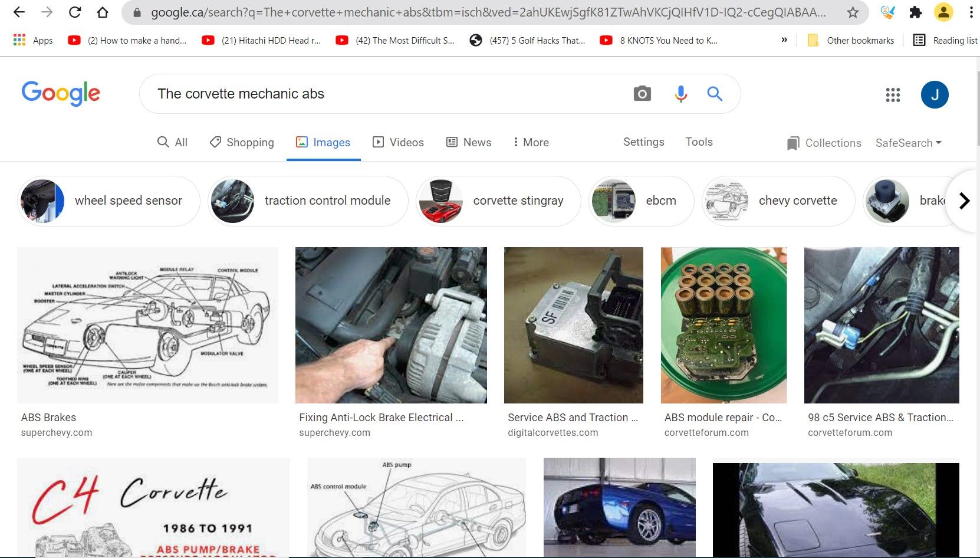Open 'The Most Difficult S...' bookmark

click(395, 40)
